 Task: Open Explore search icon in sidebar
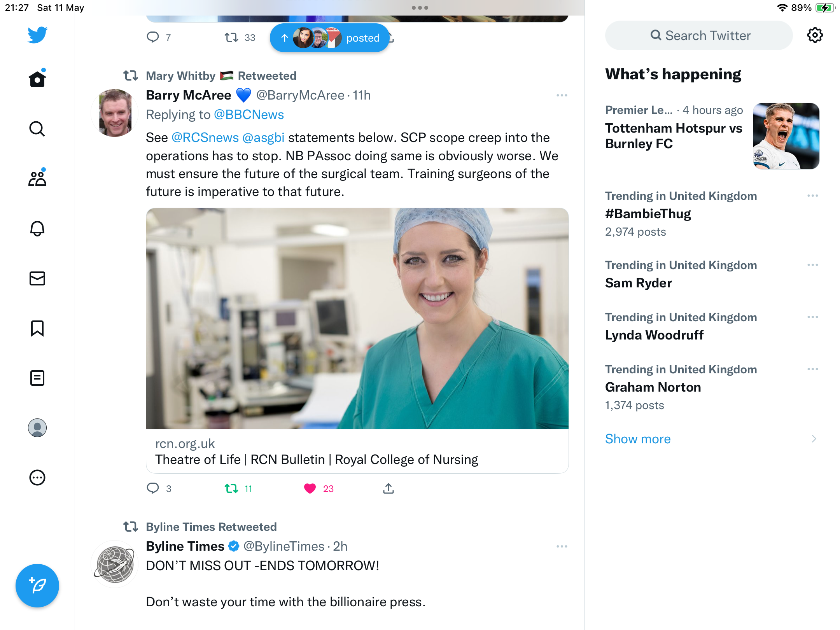click(37, 129)
